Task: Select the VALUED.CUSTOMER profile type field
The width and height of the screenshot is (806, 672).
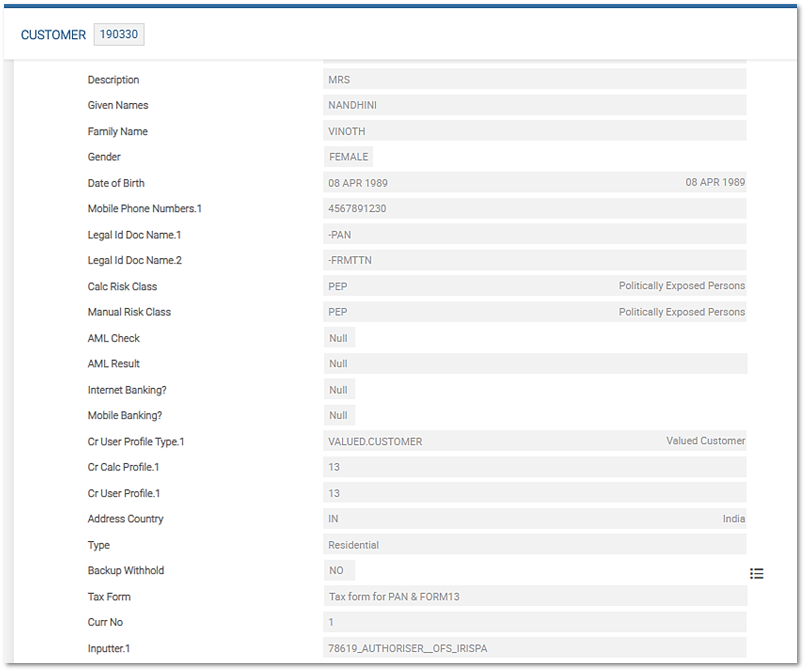Action: (535, 441)
